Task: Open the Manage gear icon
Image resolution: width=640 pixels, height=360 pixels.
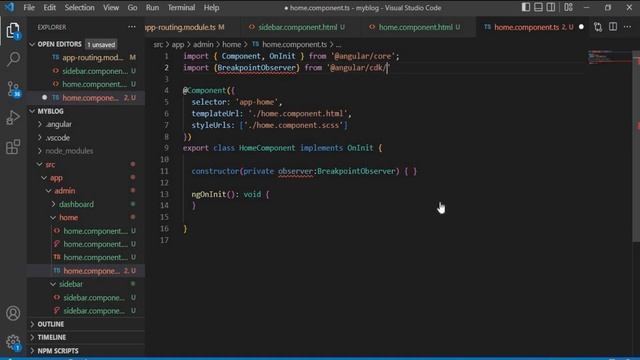Action: [13, 342]
